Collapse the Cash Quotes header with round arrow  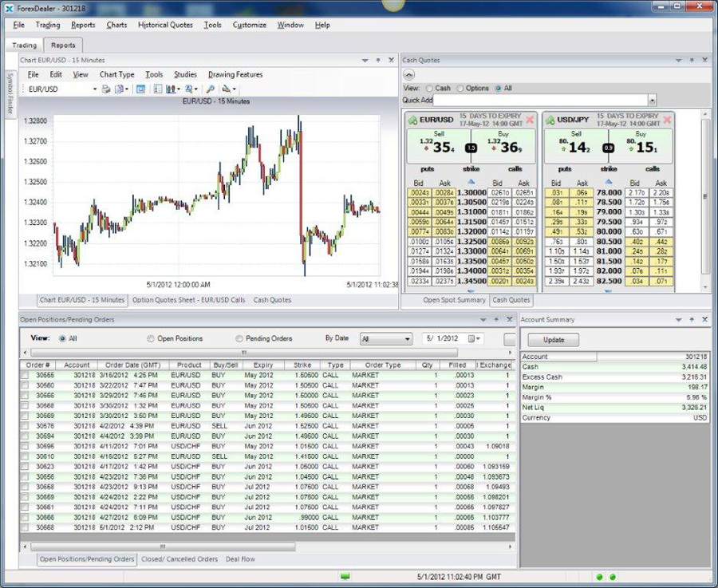pos(409,74)
